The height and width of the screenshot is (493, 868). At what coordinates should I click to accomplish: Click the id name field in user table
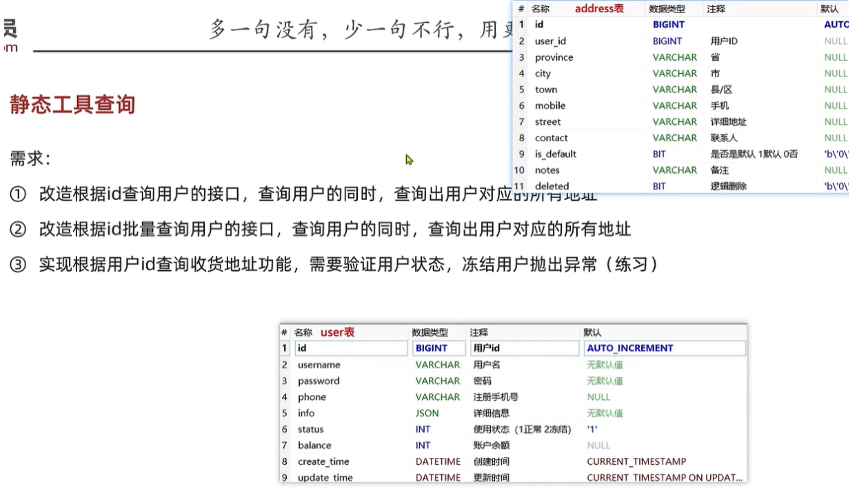click(351, 348)
